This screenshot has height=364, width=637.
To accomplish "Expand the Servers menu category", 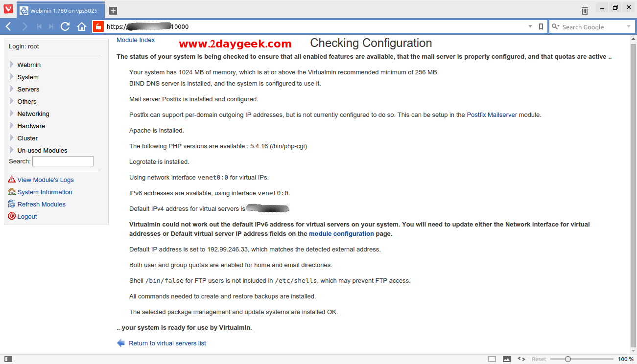I will click(x=28, y=89).
